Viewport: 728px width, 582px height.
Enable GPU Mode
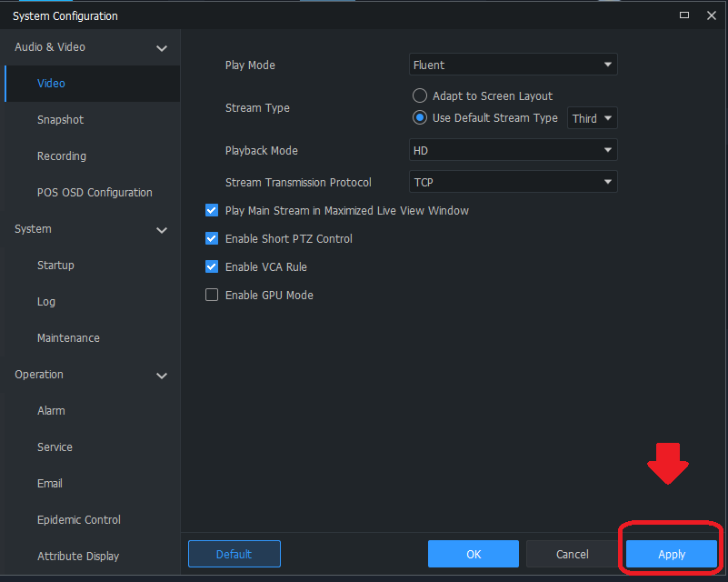211,296
